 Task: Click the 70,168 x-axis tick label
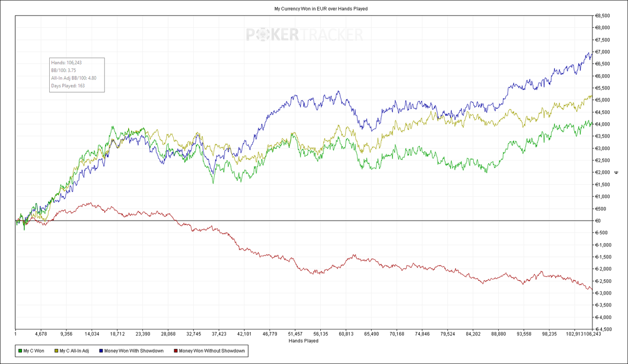(397, 333)
